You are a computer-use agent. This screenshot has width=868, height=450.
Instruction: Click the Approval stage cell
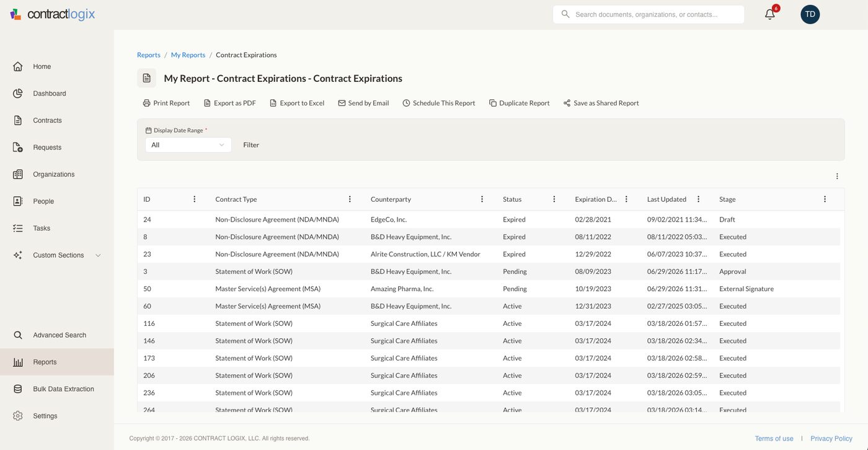[x=733, y=272]
